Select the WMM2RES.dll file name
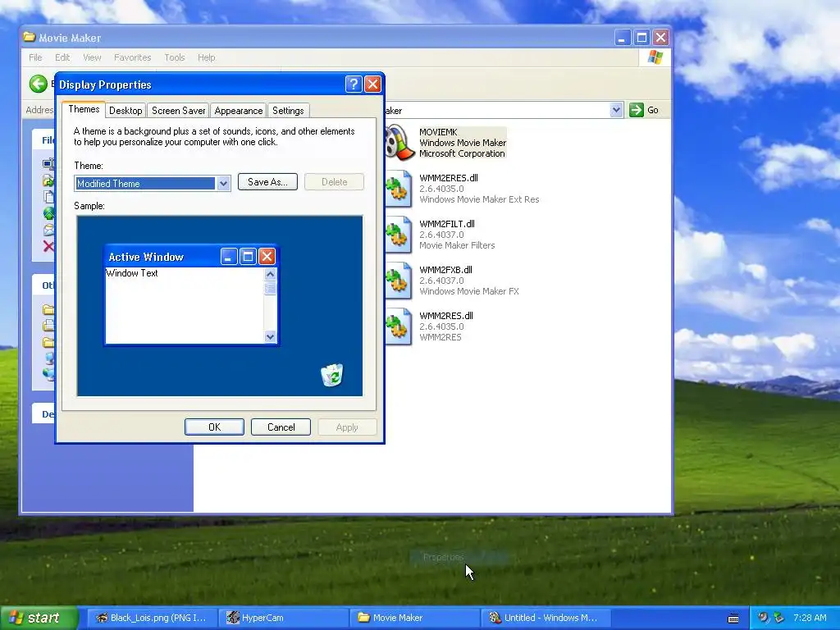The width and height of the screenshot is (840, 630). (445, 316)
